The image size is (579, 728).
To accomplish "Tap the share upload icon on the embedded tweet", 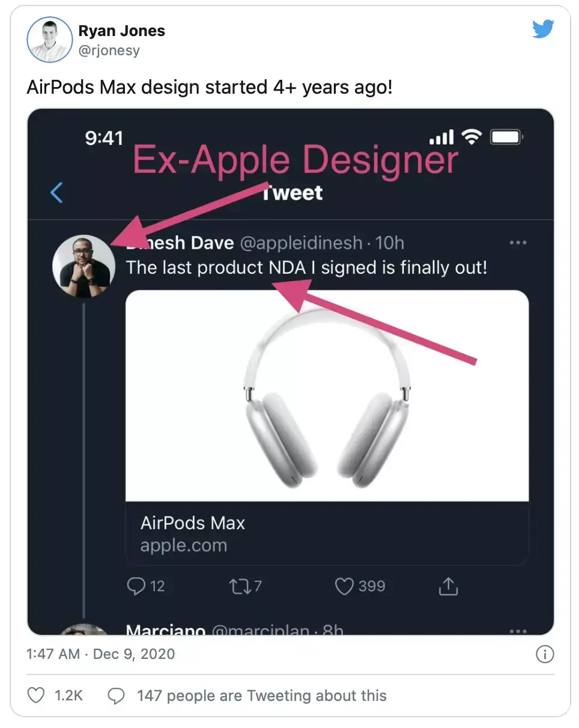I will click(x=447, y=586).
